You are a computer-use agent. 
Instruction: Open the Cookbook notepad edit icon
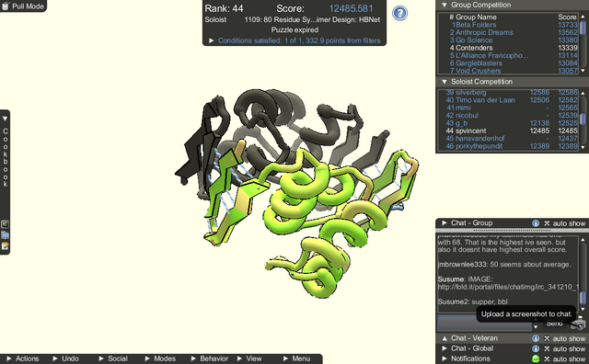[x=5, y=246]
